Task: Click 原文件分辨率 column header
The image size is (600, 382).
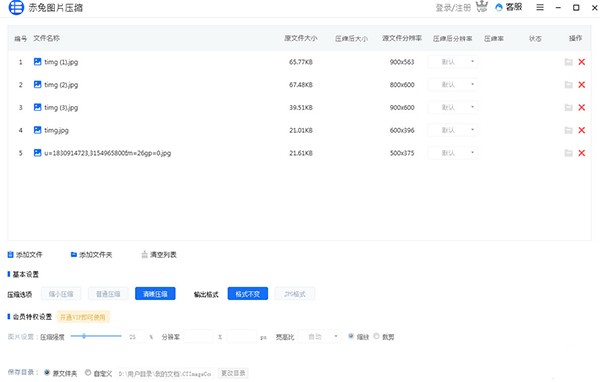Action: pyautogui.click(x=402, y=38)
